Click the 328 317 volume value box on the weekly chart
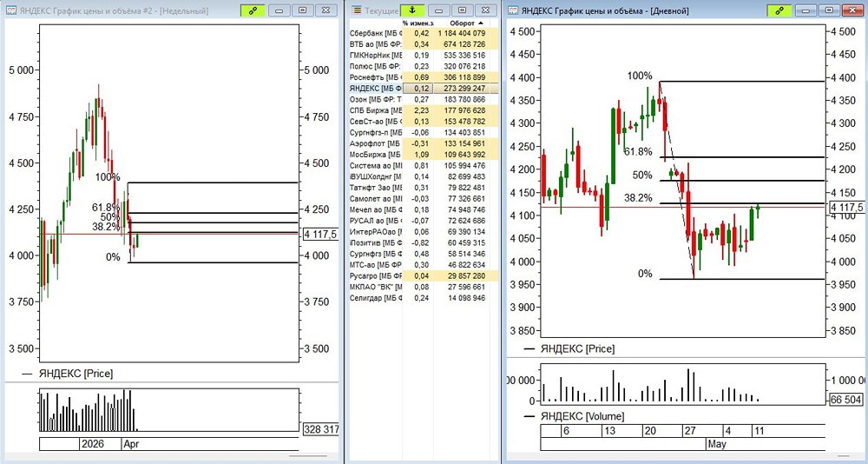 coord(322,428)
